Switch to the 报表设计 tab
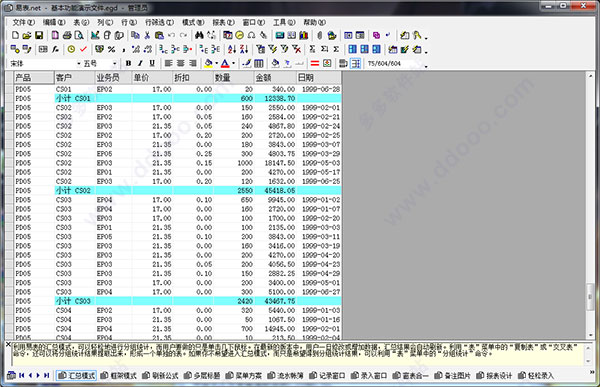The height and width of the screenshot is (387, 600). [494, 376]
